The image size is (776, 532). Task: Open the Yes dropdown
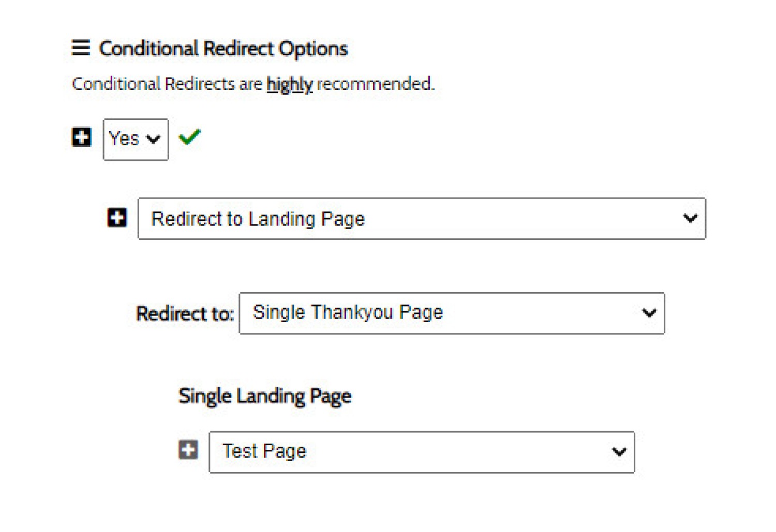136,140
